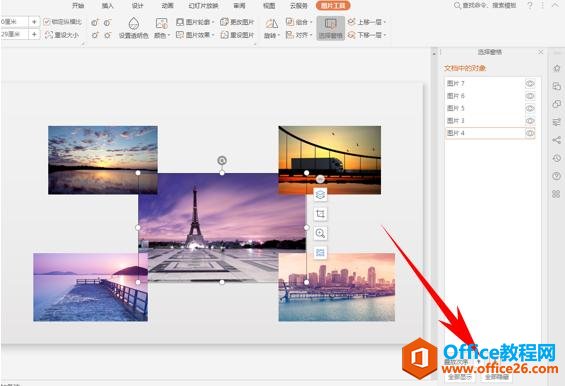Open the 视图 (View) ribbon tab
The image size is (565, 386).
(269, 5)
